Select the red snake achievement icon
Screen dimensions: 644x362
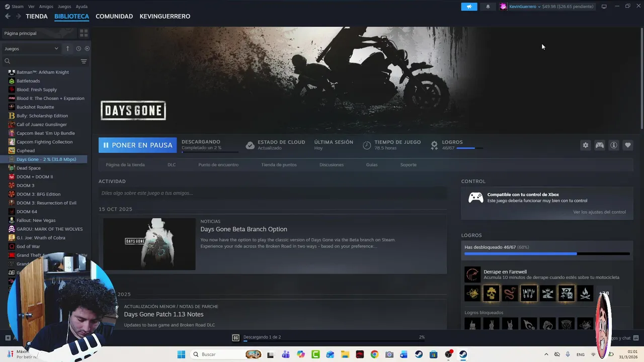(510, 294)
